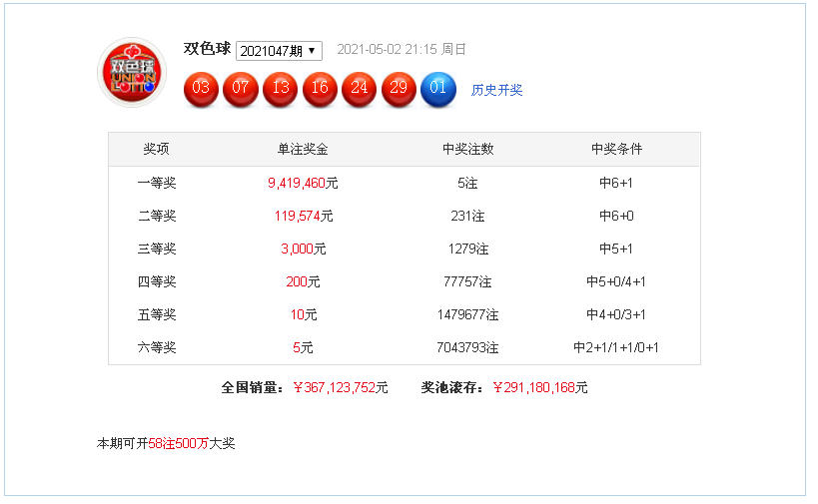Image resolution: width=818 pixels, height=504 pixels.
Task: Click the 1479677注 winner count
Action: [468, 314]
